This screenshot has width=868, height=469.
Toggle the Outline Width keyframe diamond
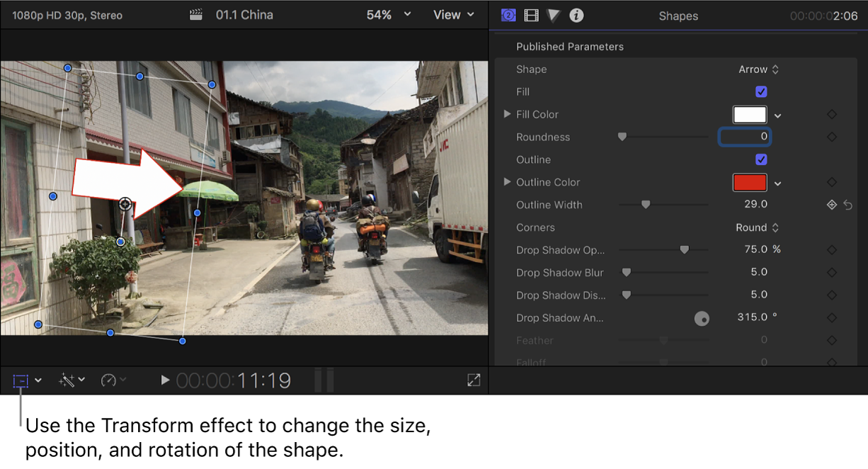click(x=832, y=205)
